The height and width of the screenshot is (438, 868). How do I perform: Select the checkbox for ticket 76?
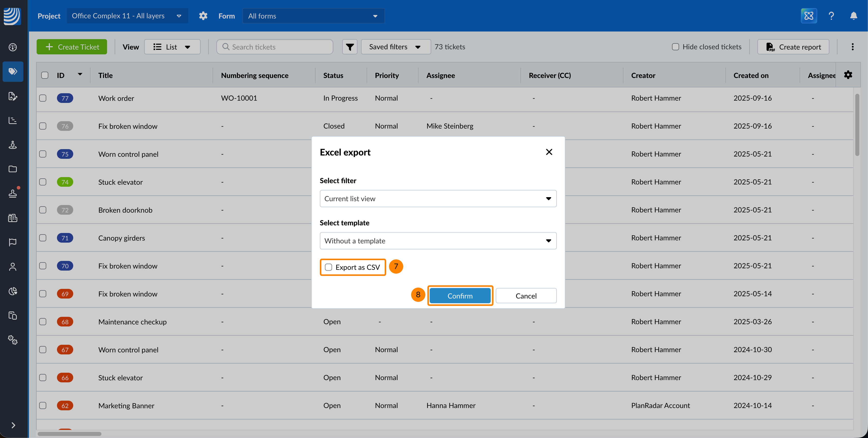pyautogui.click(x=43, y=126)
